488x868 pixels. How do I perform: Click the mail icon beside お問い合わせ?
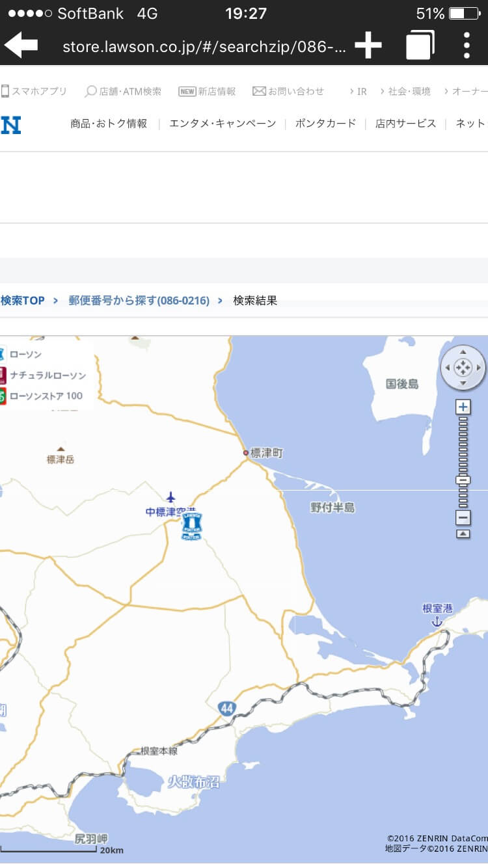[x=260, y=91]
